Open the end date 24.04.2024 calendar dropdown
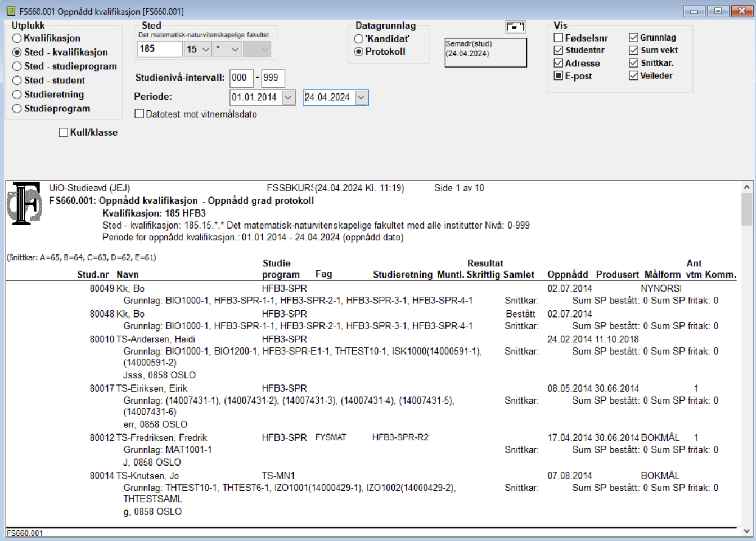Screen dimensions: 756x541 tap(362, 97)
